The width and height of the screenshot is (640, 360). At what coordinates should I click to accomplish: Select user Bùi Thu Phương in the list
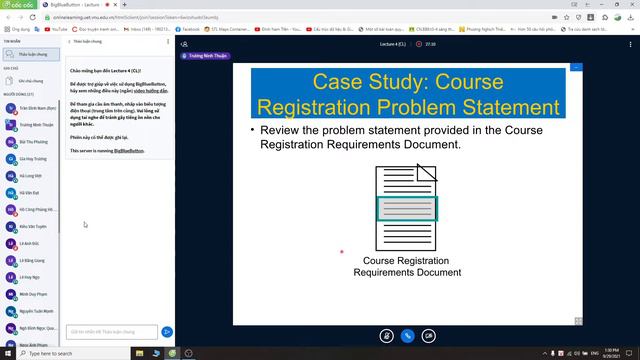pyautogui.click(x=31, y=142)
